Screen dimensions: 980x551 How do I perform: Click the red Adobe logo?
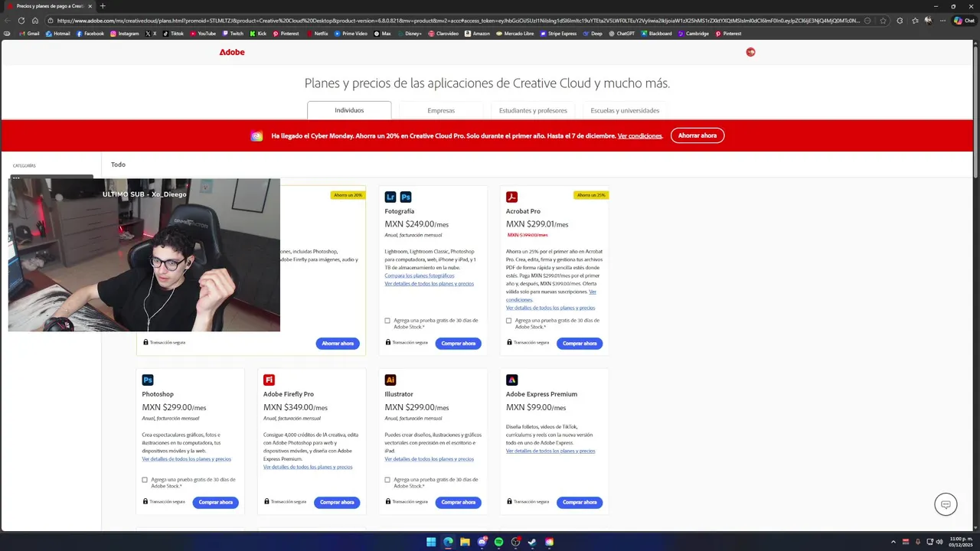232,52
